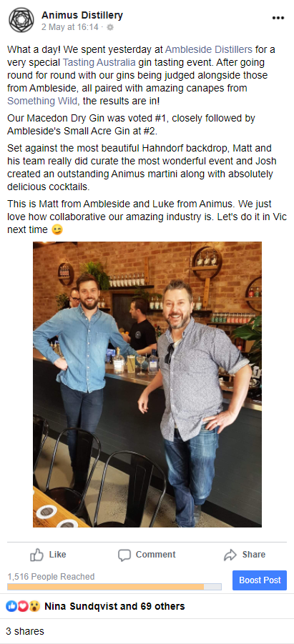View Nina Sundqvist and 69 others reactions
The image size is (294, 644).
114,606
